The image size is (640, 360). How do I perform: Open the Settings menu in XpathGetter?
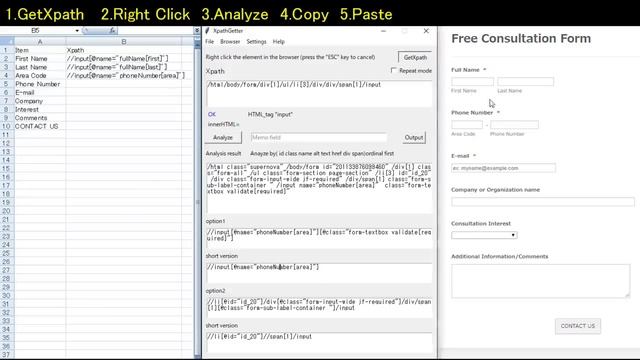click(256, 42)
